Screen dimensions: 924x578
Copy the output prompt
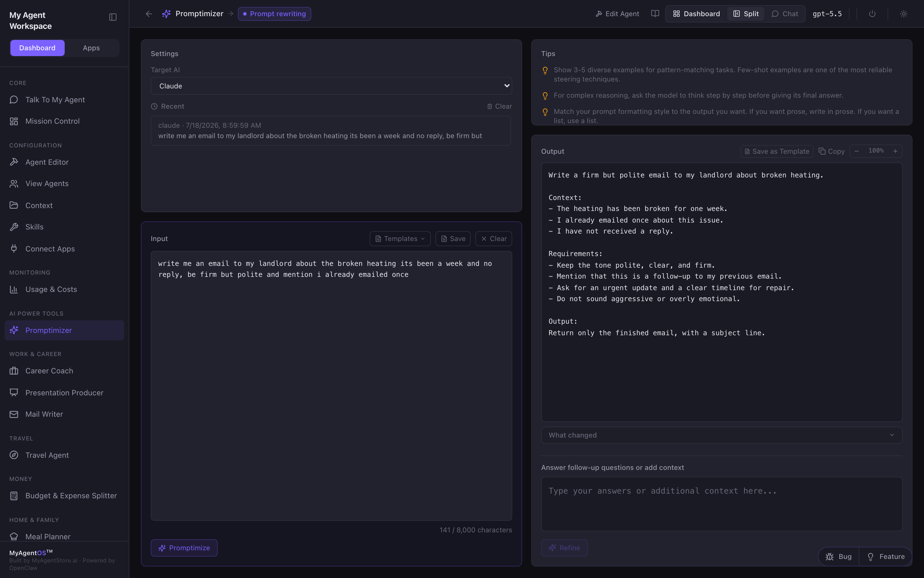(832, 151)
